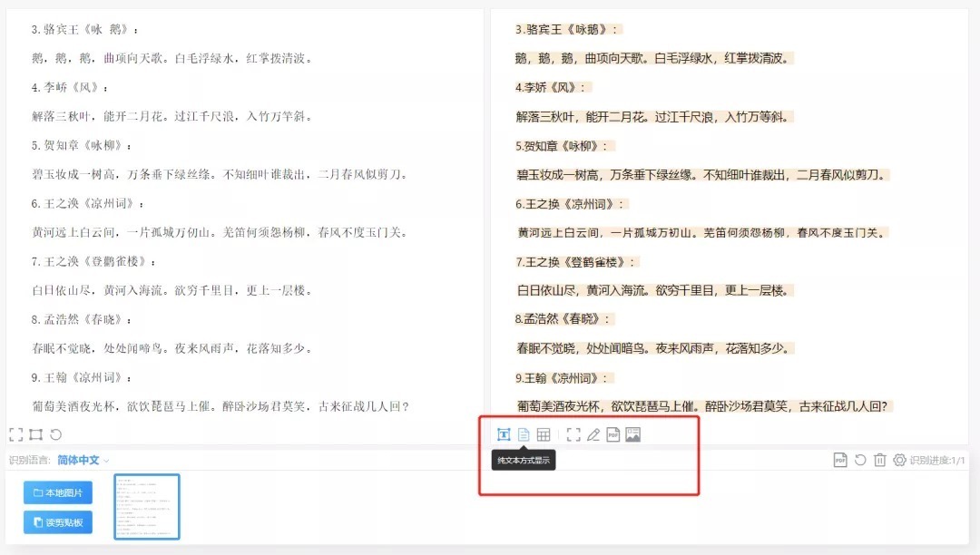Select the scanned page thumbnail
The height and width of the screenshot is (555, 980).
(x=147, y=506)
